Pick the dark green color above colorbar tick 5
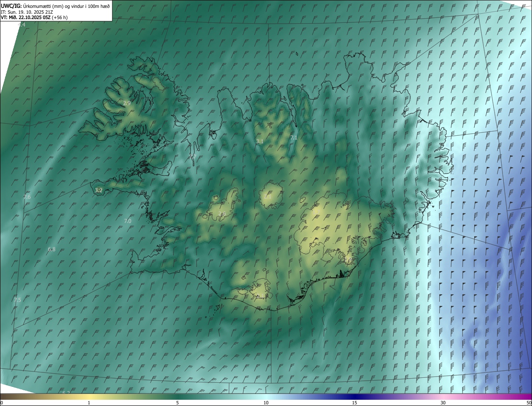 pyautogui.click(x=177, y=397)
